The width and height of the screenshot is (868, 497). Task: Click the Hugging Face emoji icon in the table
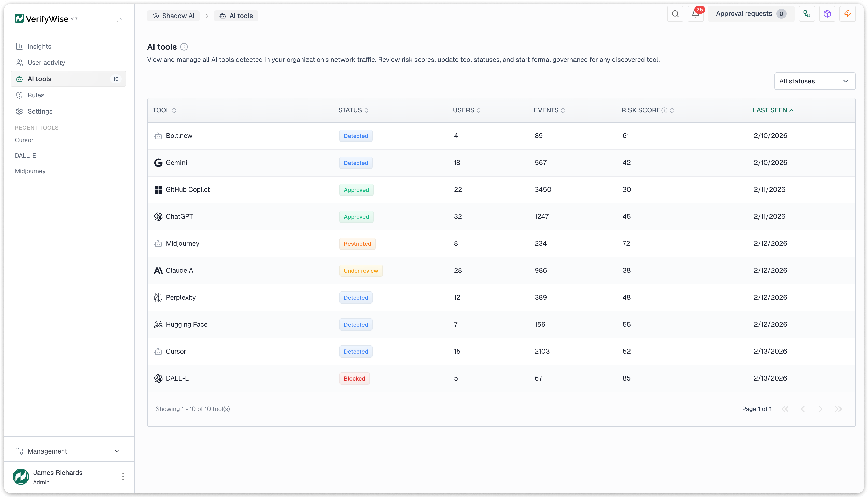click(159, 324)
